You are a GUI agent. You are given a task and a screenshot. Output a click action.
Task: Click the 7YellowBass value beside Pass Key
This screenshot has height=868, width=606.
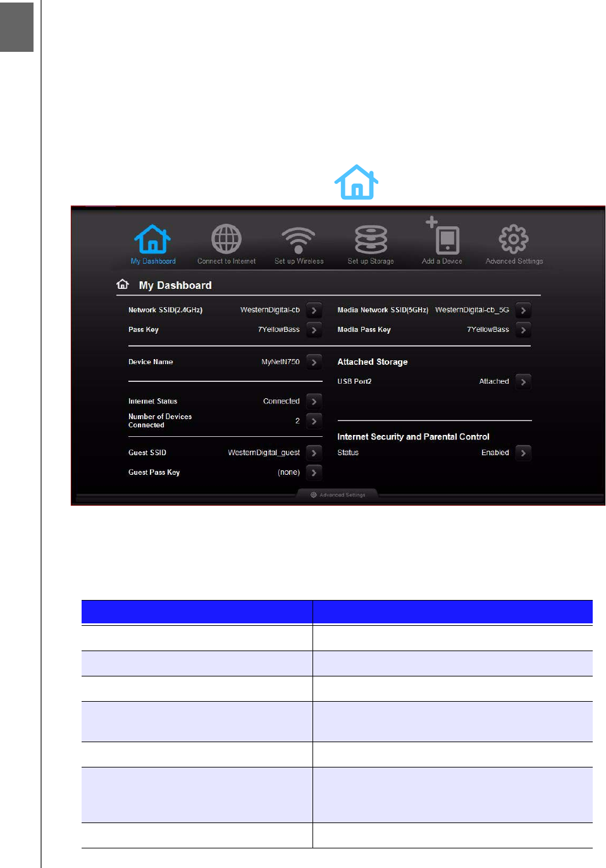click(x=279, y=329)
